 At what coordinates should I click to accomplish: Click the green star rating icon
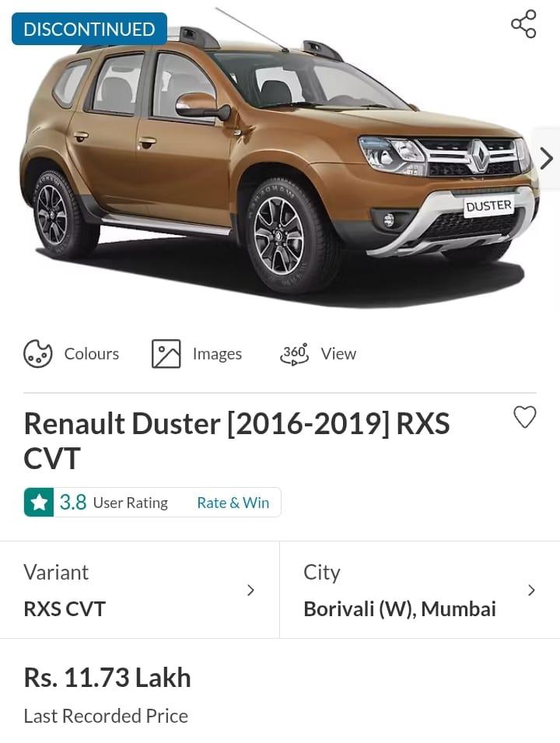click(x=39, y=503)
